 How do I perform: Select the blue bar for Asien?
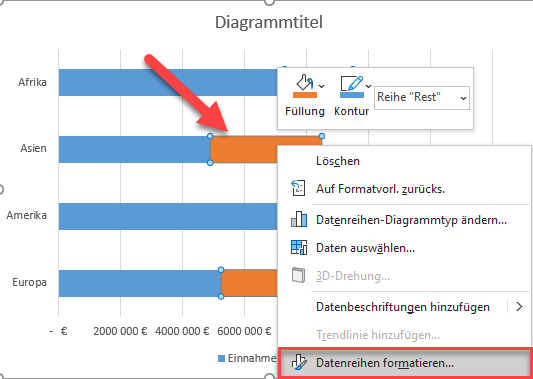tap(134, 150)
